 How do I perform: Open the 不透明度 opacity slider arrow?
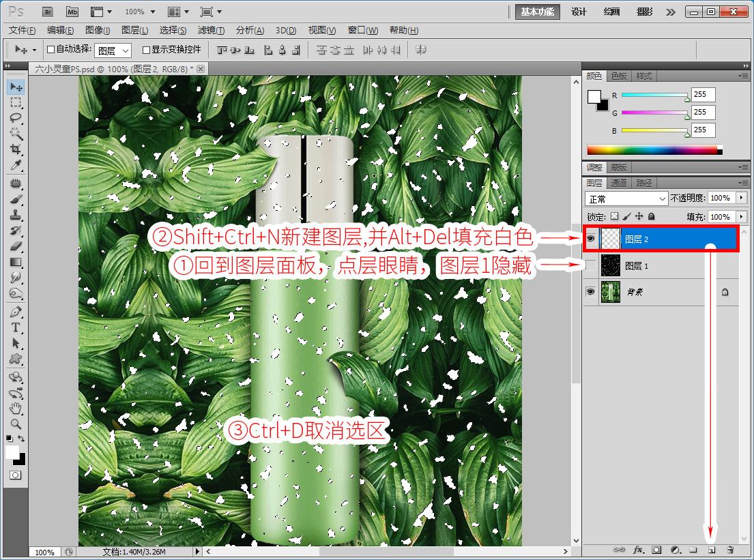pos(737,198)
